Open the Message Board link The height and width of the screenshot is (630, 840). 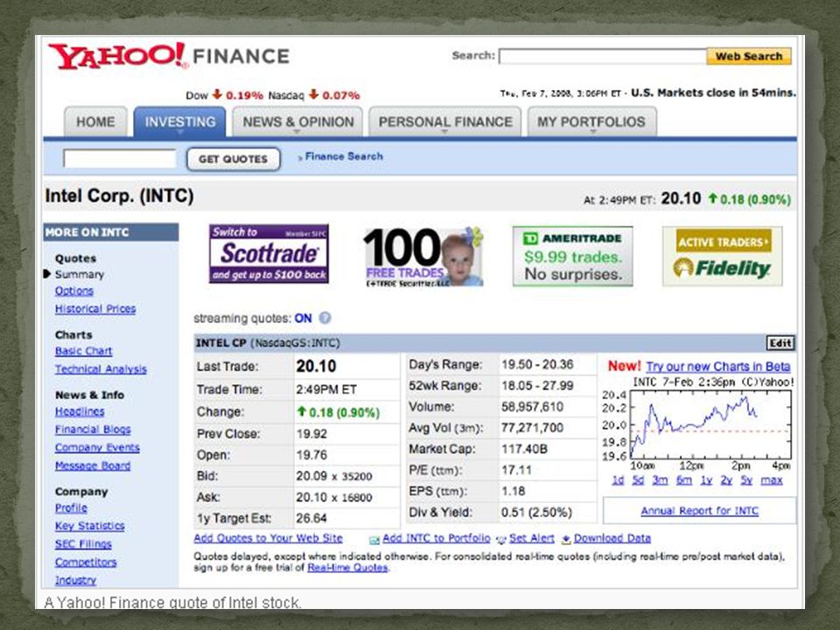[93, 465]
